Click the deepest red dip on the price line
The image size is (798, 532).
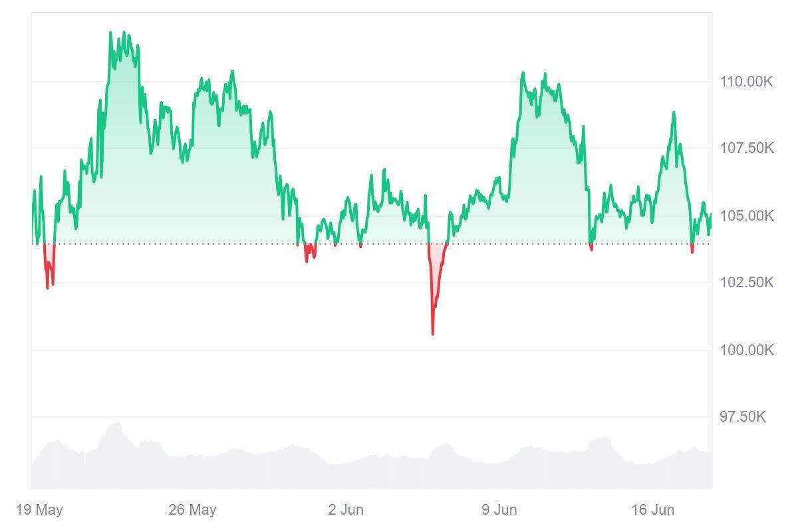[432, 332]
